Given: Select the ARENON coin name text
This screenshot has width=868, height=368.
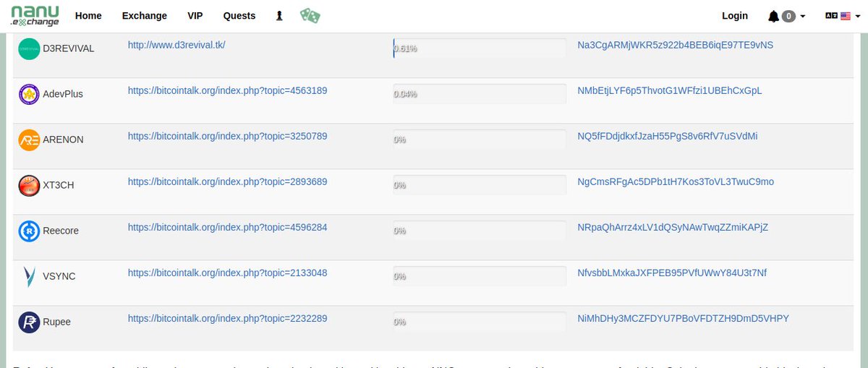Looking at the screenshot, I should tap(64, 140).
